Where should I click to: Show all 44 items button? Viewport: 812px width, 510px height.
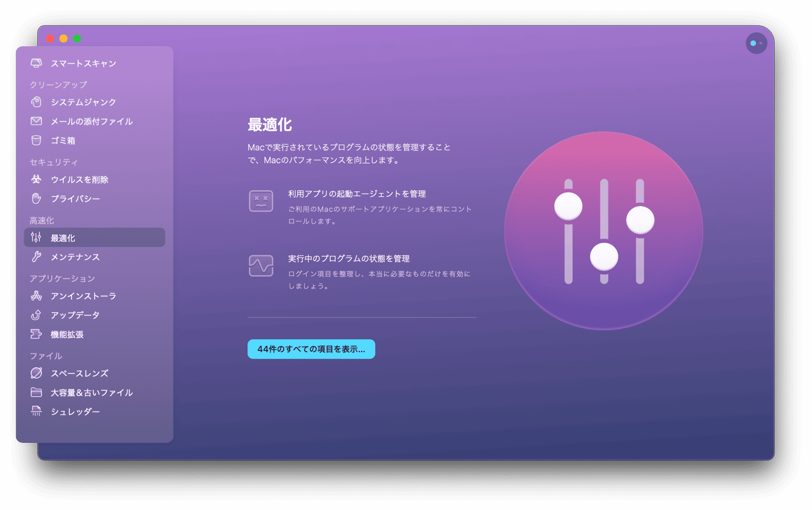tap(311, 349)
